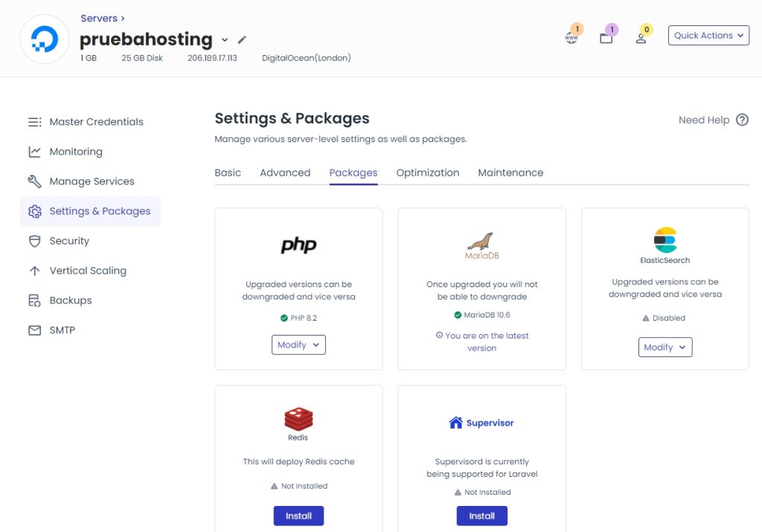Open the Quick Actions dropdown
This screenshot has height=532, width=762.
708,36
